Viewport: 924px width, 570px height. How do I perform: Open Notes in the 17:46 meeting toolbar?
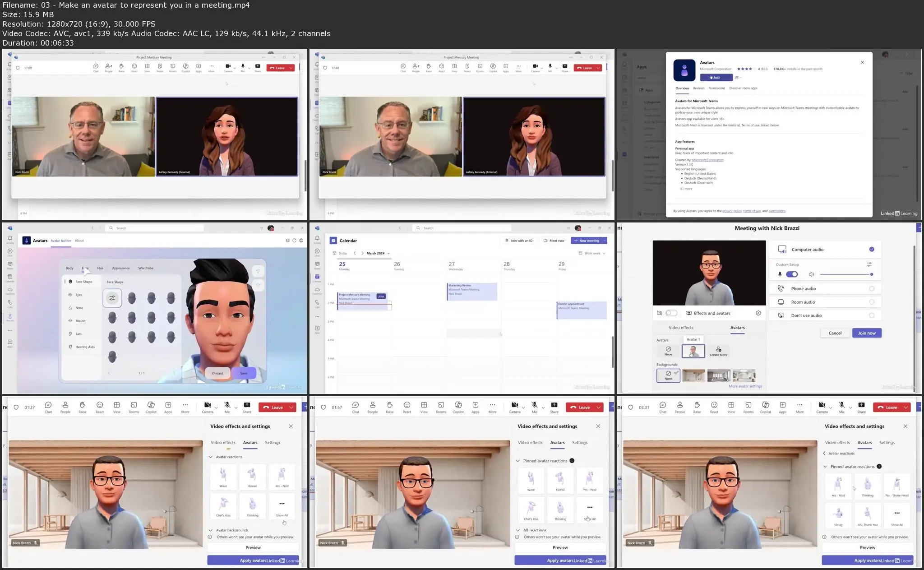[467, 68]
